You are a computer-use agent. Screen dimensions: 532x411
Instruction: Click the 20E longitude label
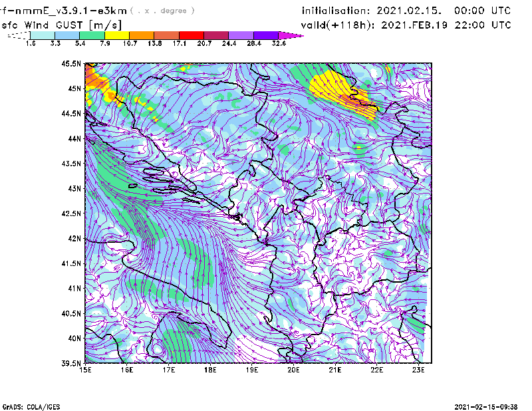(x=293, y=370)
